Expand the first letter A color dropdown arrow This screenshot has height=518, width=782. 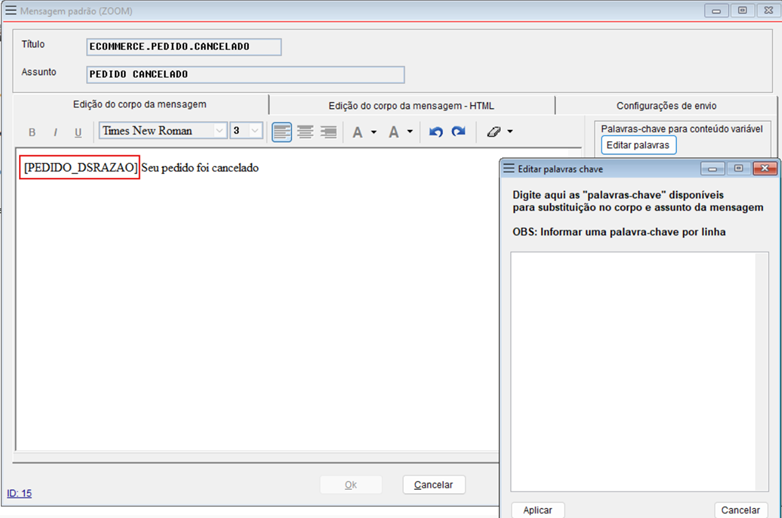coord(374,132)
